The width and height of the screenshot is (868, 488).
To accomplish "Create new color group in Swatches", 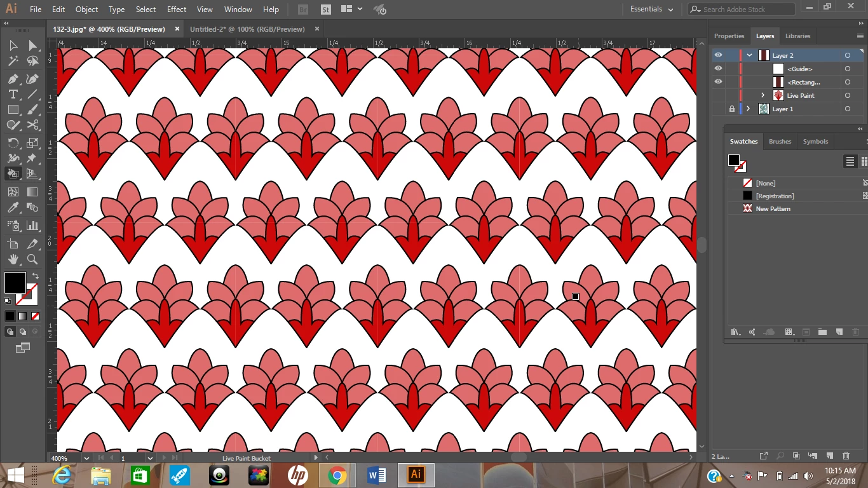I will point(822,332).
